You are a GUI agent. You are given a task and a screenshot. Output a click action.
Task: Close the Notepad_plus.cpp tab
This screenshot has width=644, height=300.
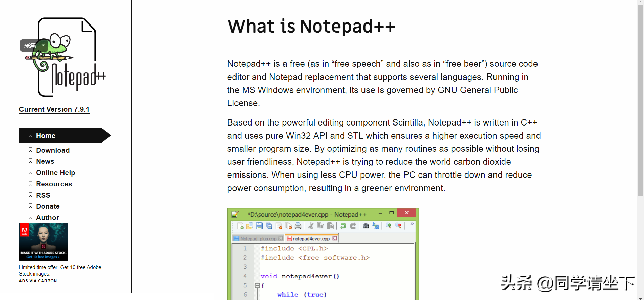click(281, 238)
